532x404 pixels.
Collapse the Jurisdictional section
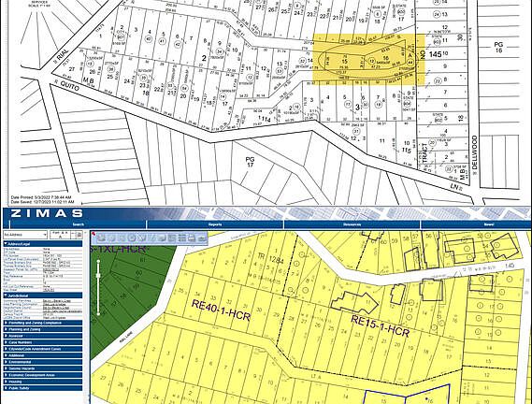click(x=43, y=296)
